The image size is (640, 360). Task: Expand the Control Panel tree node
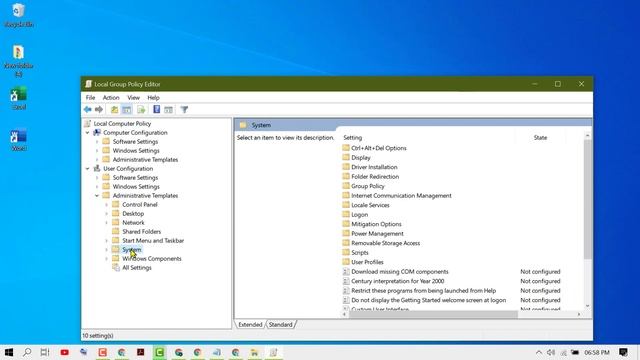tap(107, 204)
